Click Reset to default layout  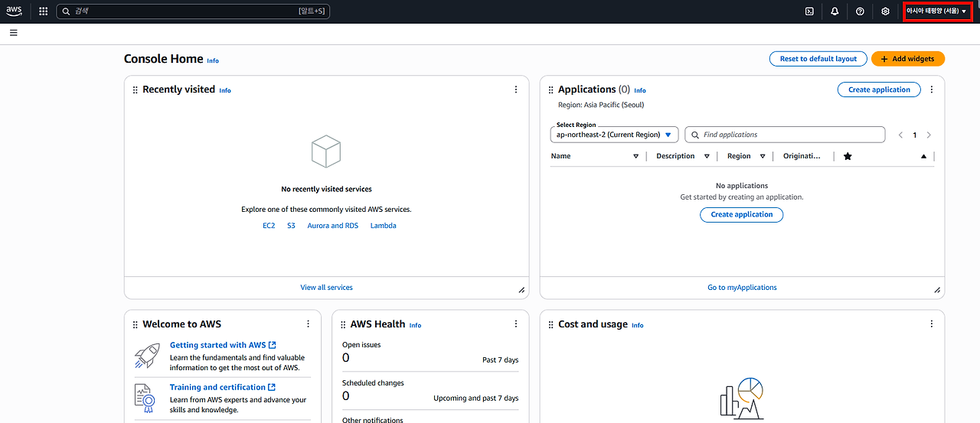pos(818,59)
